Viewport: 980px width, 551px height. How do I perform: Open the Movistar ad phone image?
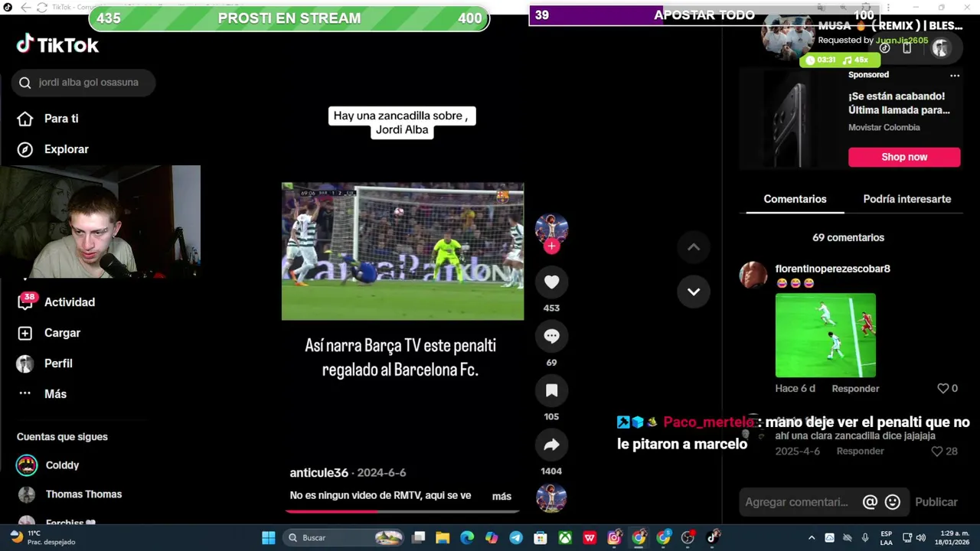click(790, 119)
